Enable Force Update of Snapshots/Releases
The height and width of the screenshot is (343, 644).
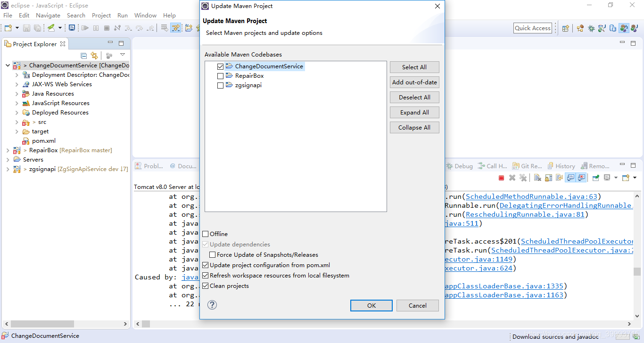(212, 254)
